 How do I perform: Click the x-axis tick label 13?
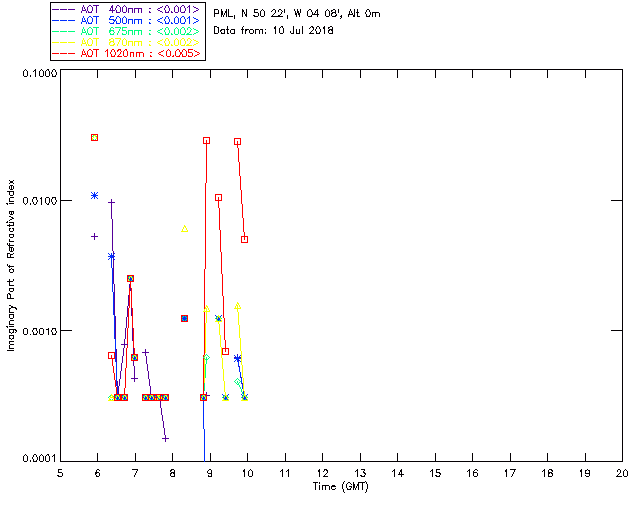click(x=360, y=473)
